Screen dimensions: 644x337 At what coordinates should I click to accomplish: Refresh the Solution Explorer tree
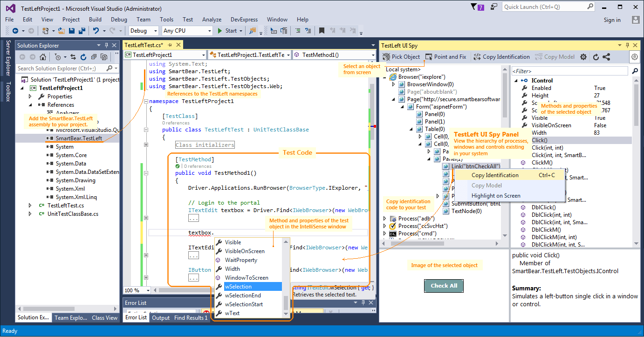tap(83, 56)
